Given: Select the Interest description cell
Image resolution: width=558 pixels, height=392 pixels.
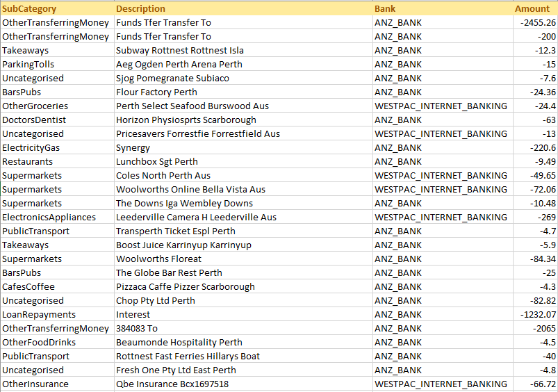Looking at the screenshot, I should pyautogui.click(x=243, y=314).
